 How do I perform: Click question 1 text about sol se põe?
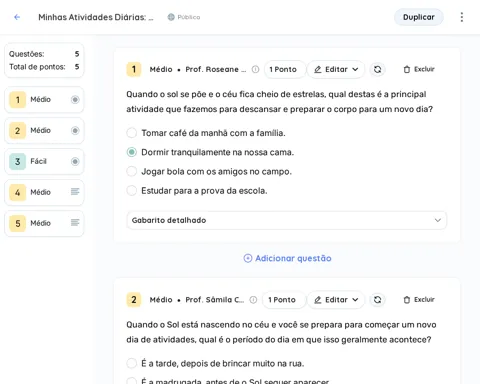[279, 102]
